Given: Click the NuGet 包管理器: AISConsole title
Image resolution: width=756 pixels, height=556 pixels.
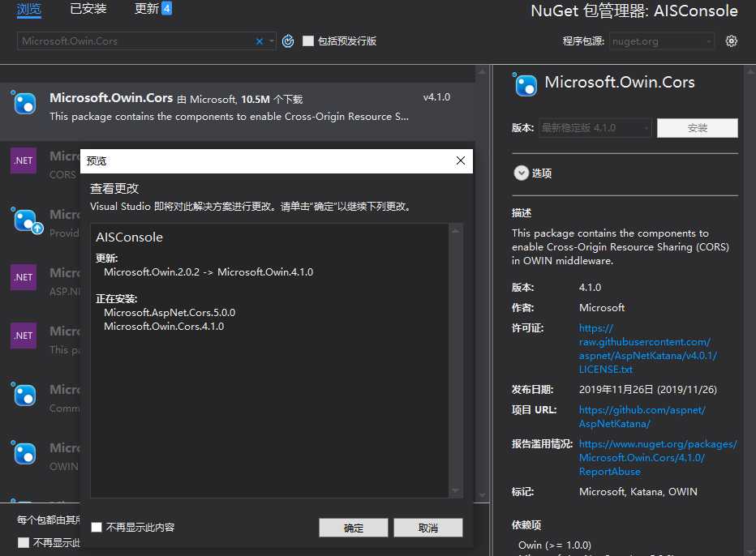Looking at the screenshot, I should click(x=634, y=11).
